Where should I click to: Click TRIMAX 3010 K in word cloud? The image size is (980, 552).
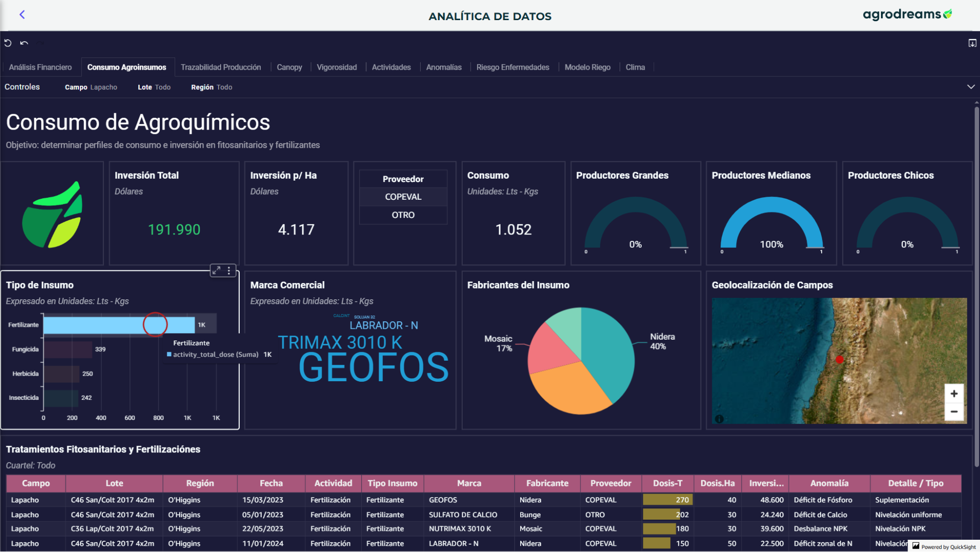pyautogui.click(x=340, y=342)
